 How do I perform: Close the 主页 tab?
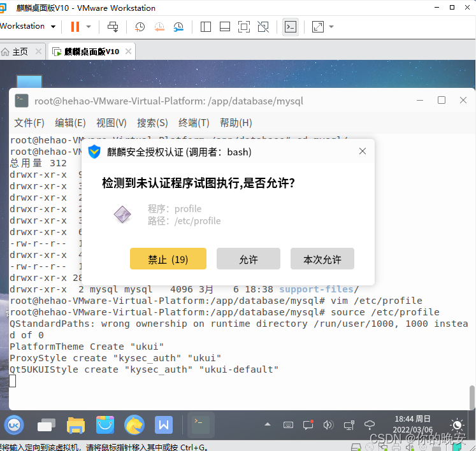tap(39, 52)
